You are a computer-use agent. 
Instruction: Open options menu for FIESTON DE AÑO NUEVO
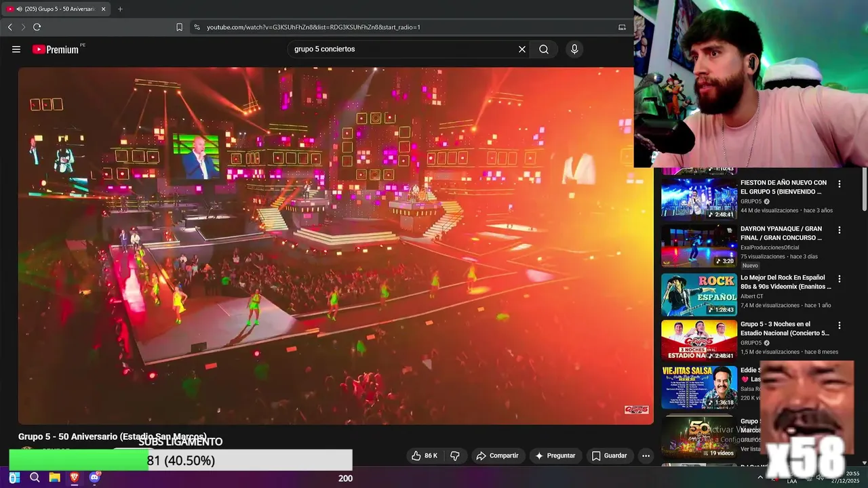[840, 184]
